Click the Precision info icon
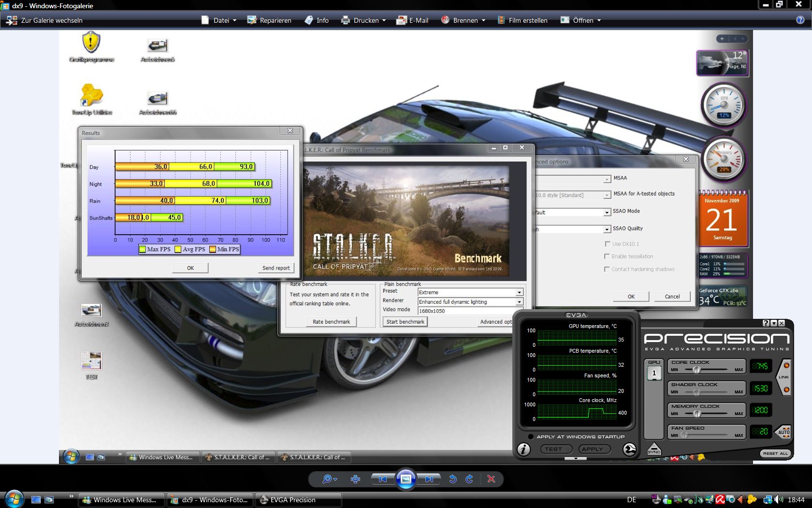This screenshot has width=812, height=508. (523, 449)
